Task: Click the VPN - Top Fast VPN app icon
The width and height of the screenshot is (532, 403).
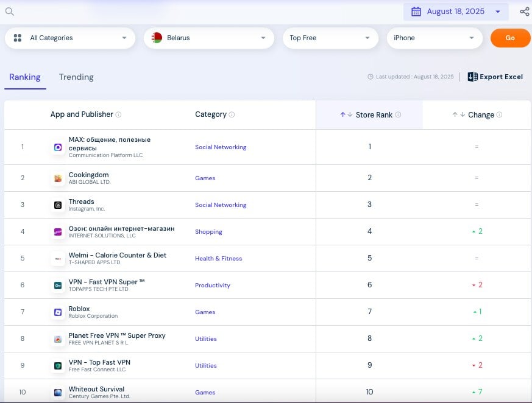Action: pos(58,366)
